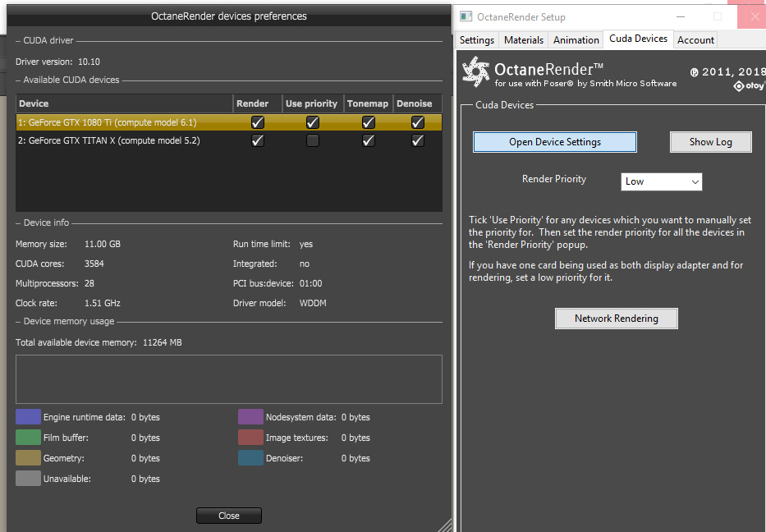This screenshot has height=532, width=766.
Task: Click the Memory size 11.00 GB value
Action: point(102,244)
